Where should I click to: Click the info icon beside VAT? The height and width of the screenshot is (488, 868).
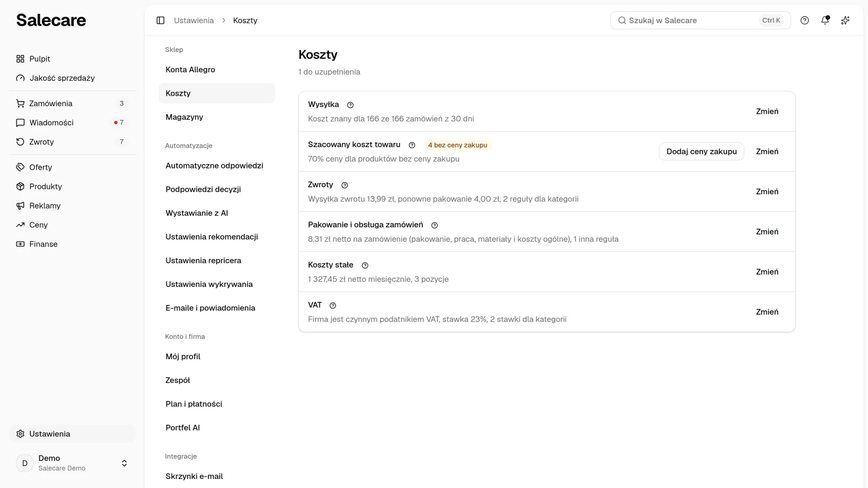click(x=333, y=305)
